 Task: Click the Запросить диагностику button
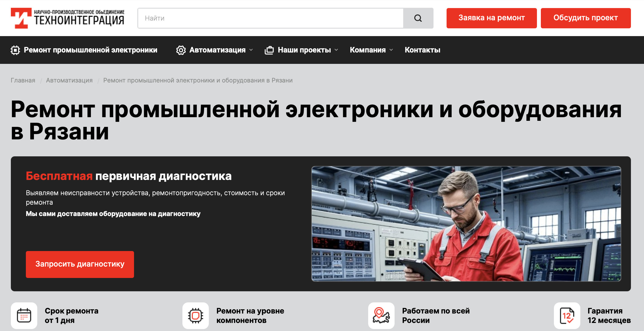[80, 264]
